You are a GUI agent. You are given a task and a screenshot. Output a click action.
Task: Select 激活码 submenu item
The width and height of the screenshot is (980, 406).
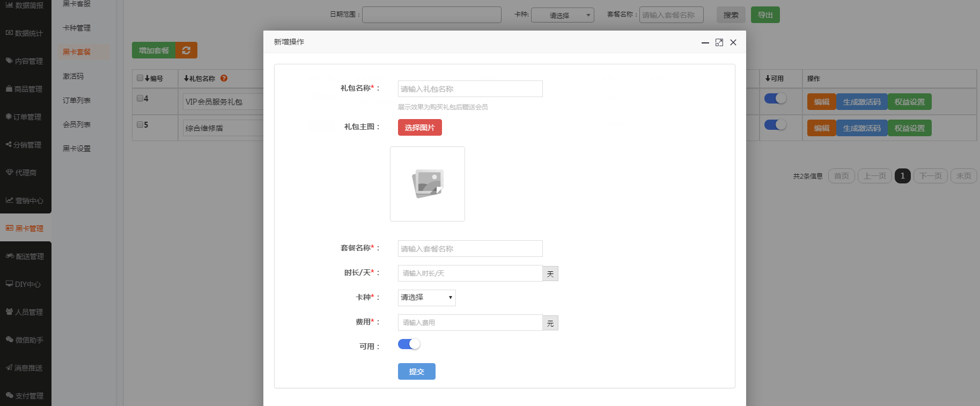click(x=73, y=76)
